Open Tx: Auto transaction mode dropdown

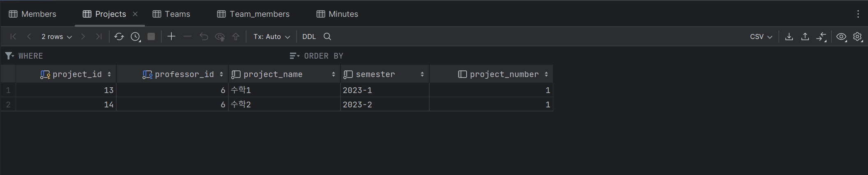click(272, 36)
